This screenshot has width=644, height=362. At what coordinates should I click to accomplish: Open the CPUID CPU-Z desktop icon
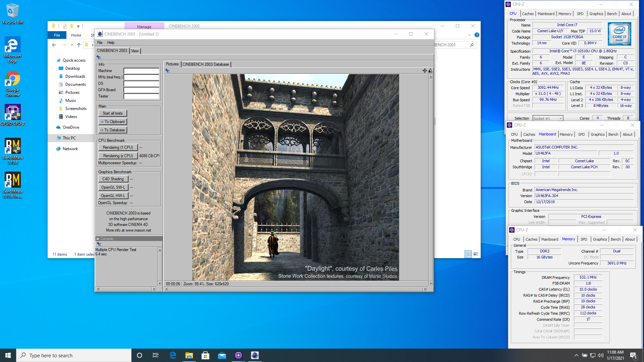(12, 115)
